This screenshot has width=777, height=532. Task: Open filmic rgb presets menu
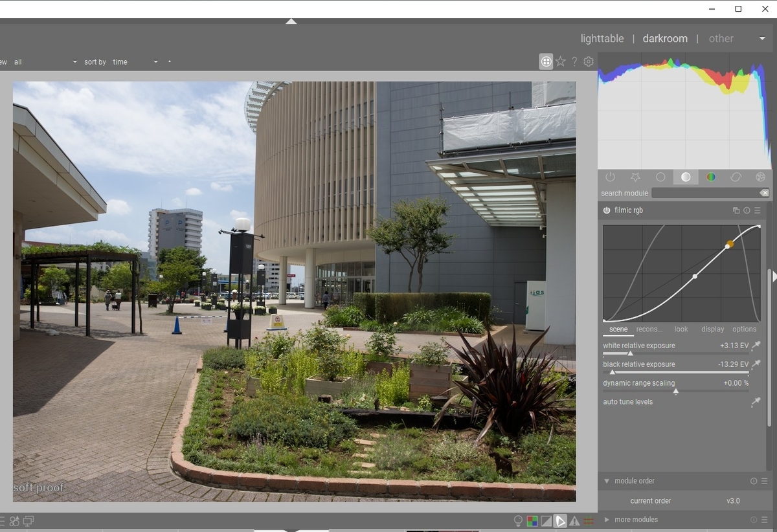pyautogui.click(x=757, y=210)
